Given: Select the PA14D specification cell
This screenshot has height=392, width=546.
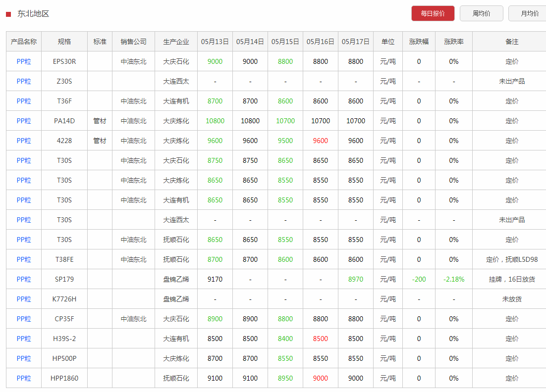Looking at the screenshot, I should click(64, 121).
